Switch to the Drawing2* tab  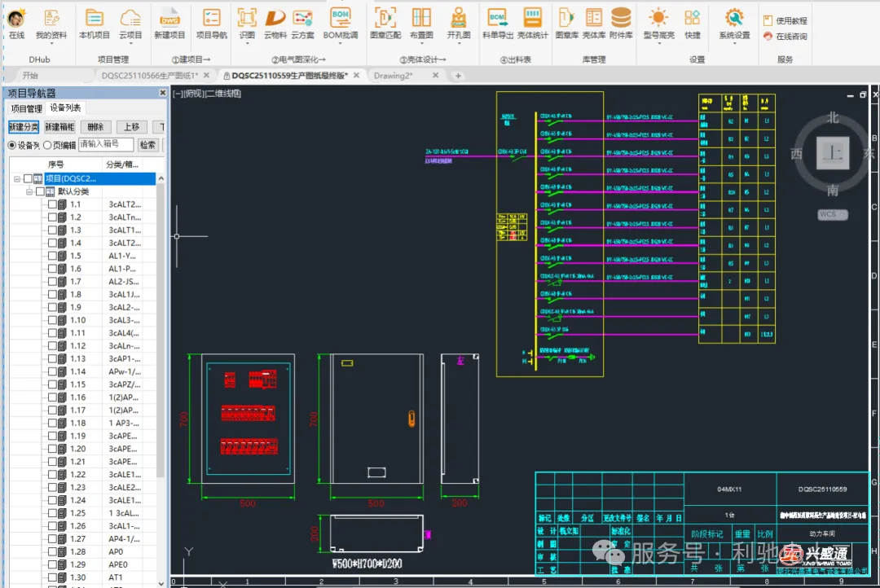pos(393,76)
